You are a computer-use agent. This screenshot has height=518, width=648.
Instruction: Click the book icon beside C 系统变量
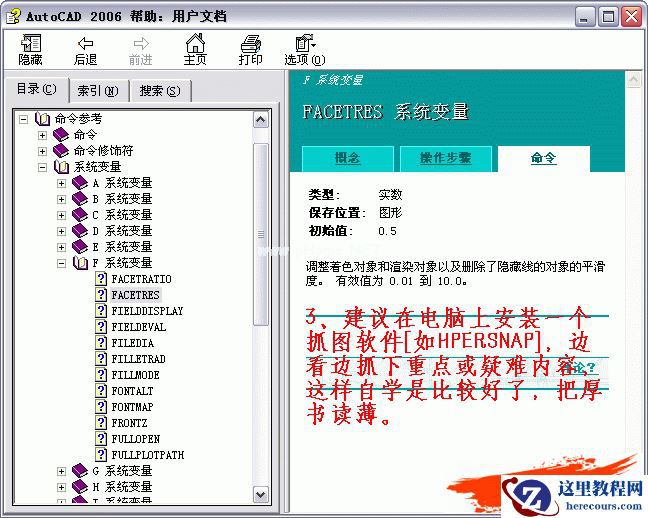80,215
